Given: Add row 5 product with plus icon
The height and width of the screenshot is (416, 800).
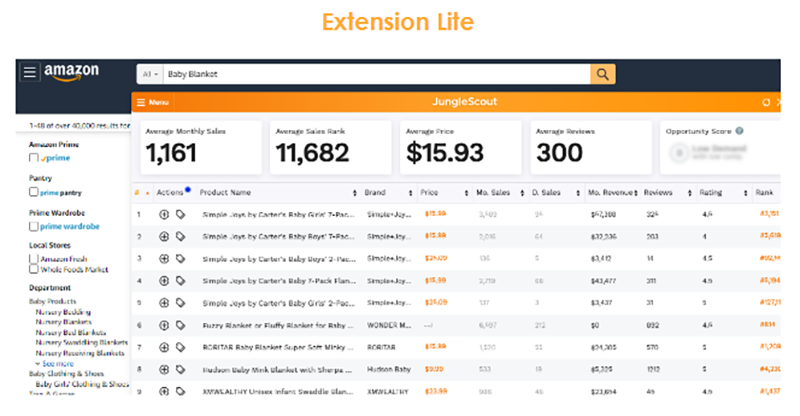Looking at the screenshot, I should click(164, 303).
